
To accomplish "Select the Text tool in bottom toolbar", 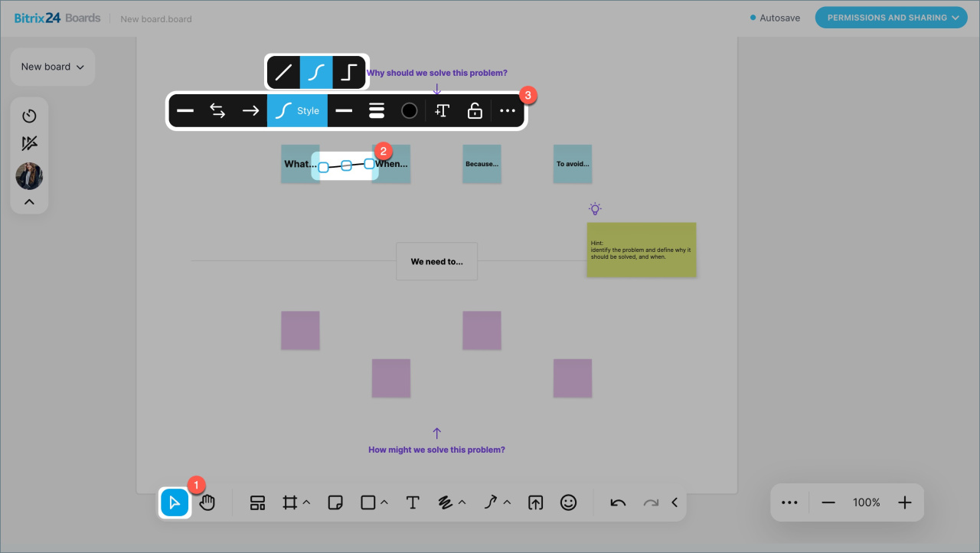I will 413,502.
